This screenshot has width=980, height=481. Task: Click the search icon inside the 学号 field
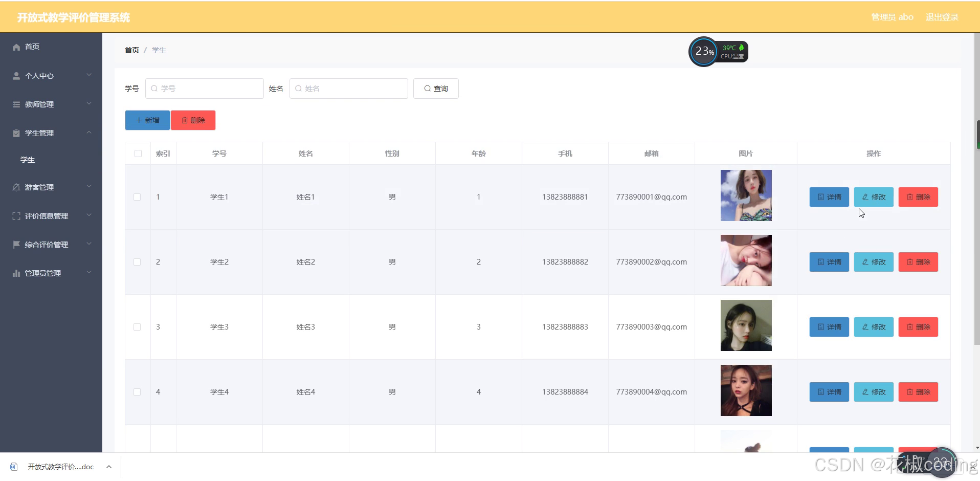pos(154,89)
